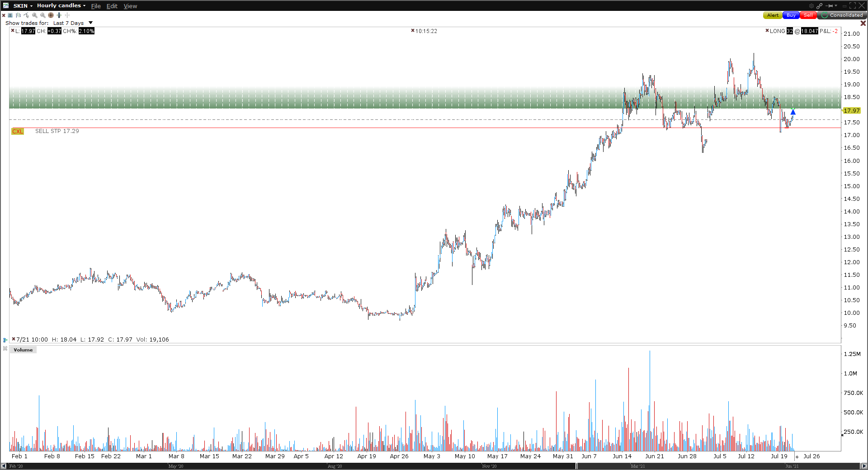The height and width of the screenshot is (470, 868).
Task: Click the 17.97 current price tag
Action: click(x=851, y=110)
